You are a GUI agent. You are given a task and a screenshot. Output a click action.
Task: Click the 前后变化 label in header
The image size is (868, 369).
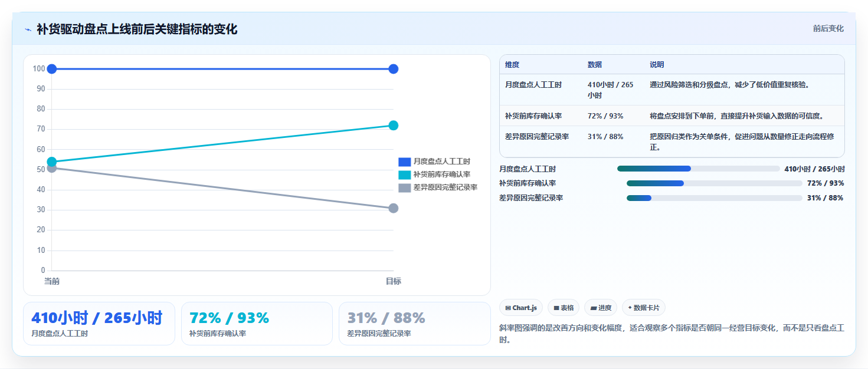828,28
